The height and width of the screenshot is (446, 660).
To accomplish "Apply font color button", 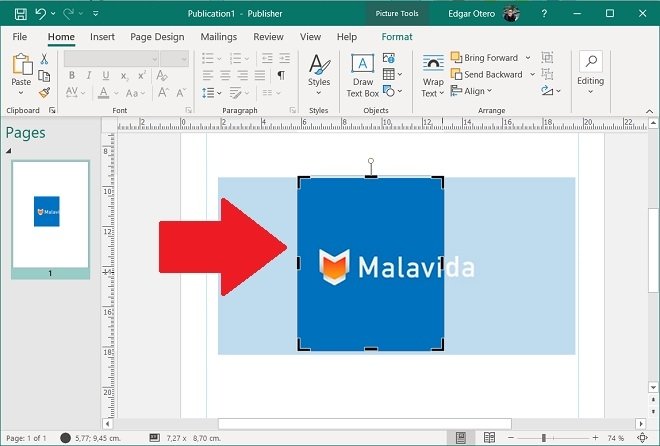I will pyautogui.click(x=104, y=93).
